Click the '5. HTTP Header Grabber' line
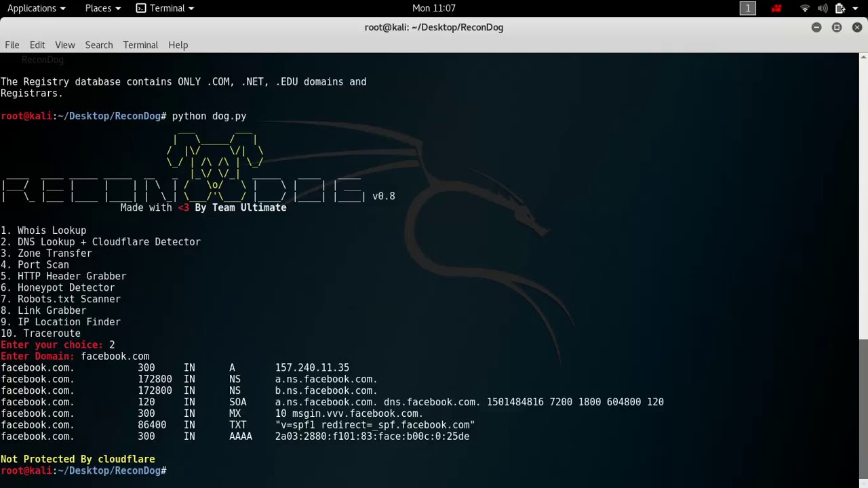Viewport: 868px width, 488px height. coord(63,277)
